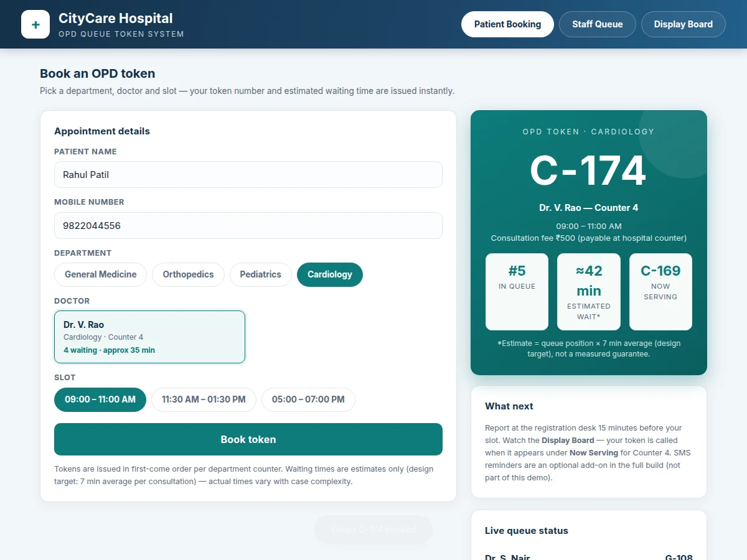Click the Book an OPD token heading
This screenshot has width=747, height=560.
pyautogui.click(x=98, y=73)
